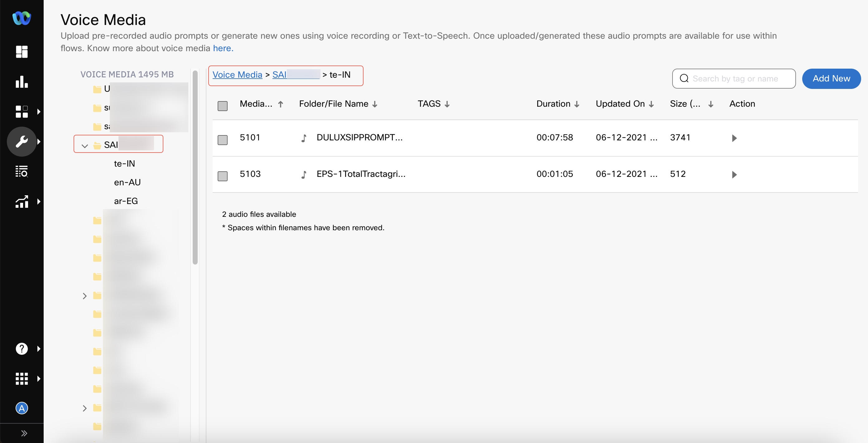The image size is (868, 443).
Task: Click the EPS-1TotalTractagri file name
Action: (361, 174)
